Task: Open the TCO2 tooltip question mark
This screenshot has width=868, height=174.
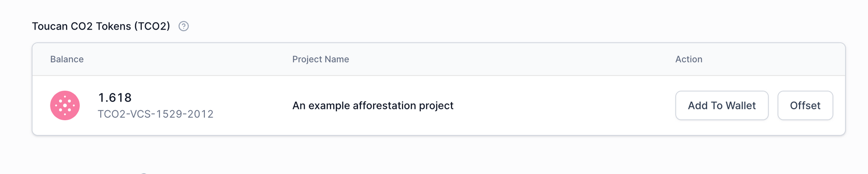Action: point(184,26)
